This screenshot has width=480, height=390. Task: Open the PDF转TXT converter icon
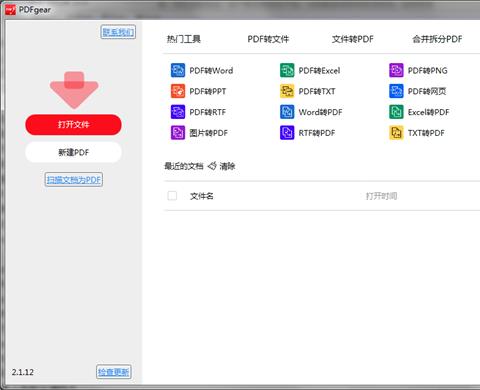[287, 91]
